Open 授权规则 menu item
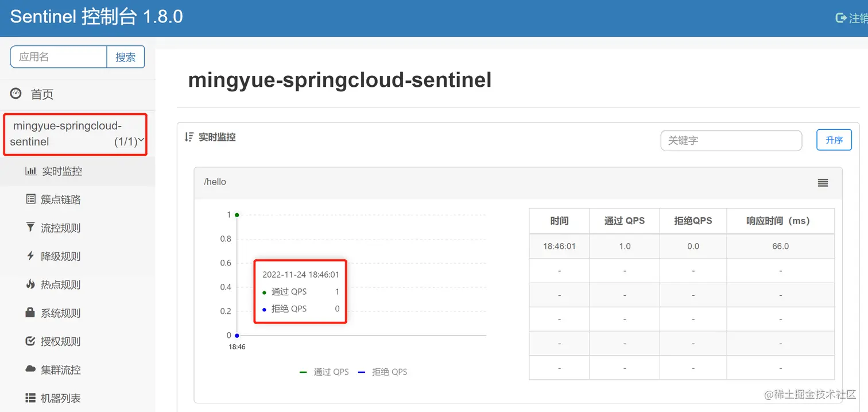This screenshot has height=412, width=868. [77, 341]
